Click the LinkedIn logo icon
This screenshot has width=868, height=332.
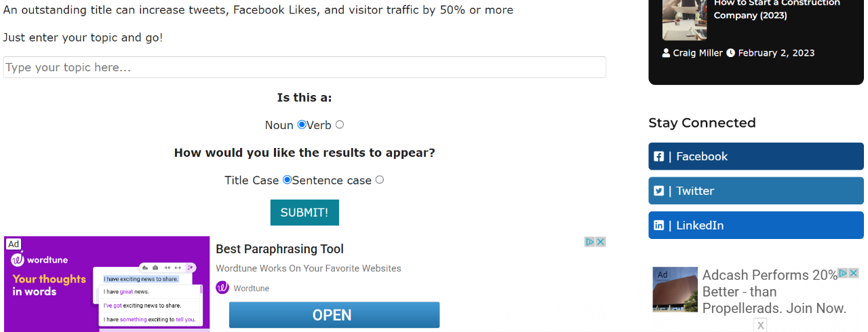click(658, 225)
